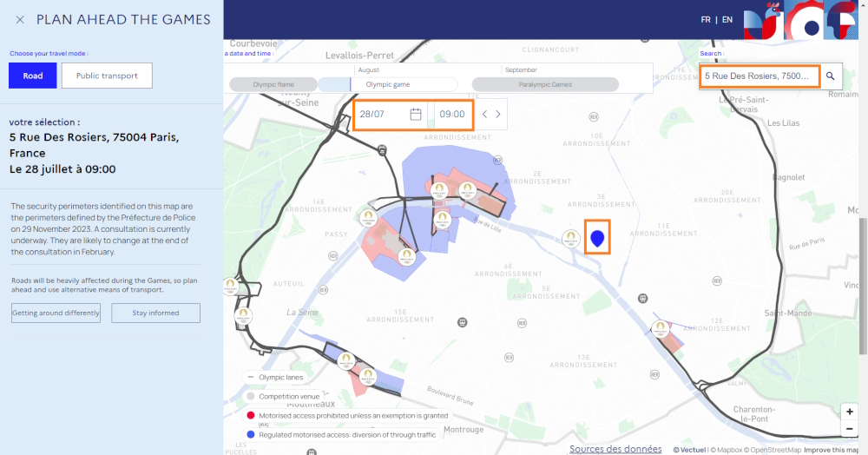Click the RER icon below 13E Arrondissement
Viewport: 868px width, 455px height.
[x=654, y=374]
